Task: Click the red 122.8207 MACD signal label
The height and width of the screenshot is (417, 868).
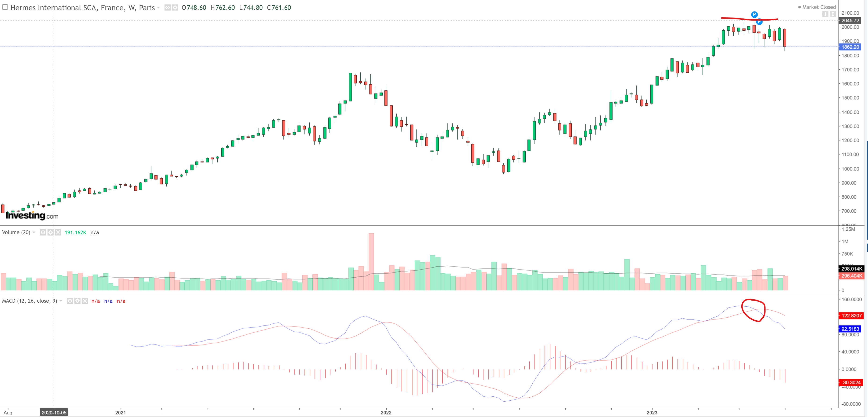Action: click(851, 315)
